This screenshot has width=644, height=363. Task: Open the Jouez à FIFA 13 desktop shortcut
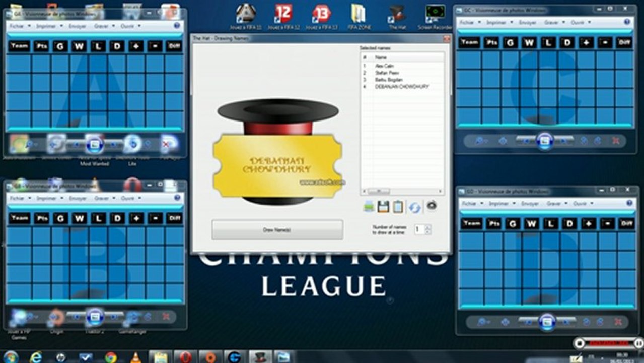click(321, 17)
